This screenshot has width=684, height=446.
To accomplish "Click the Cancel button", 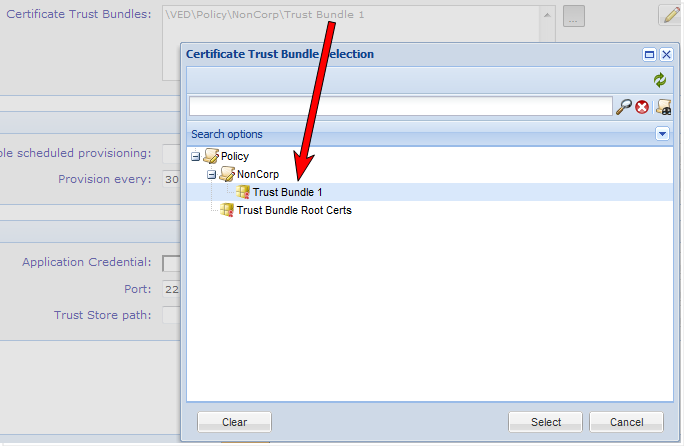I will pyautogui.click(x=626, y=422).
